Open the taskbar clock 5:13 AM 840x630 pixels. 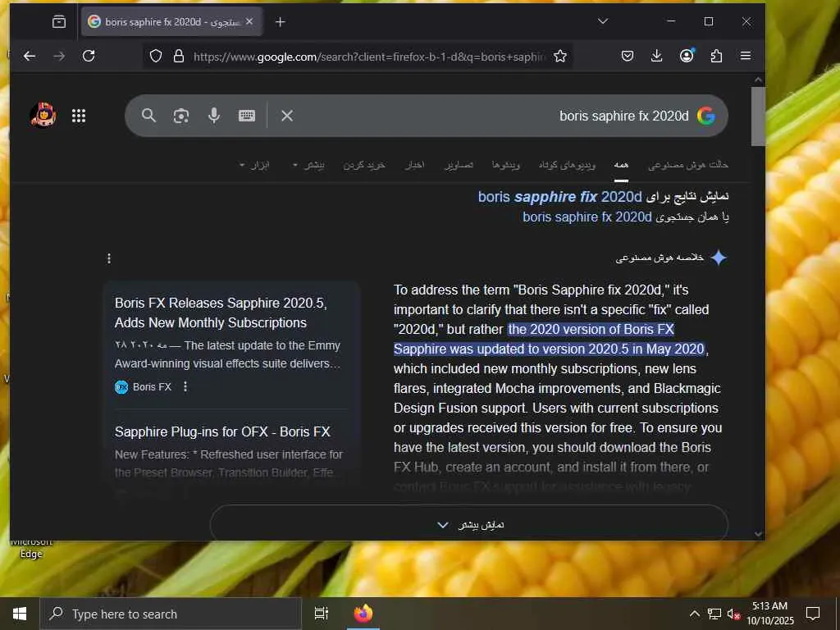(x=769, y=614)
